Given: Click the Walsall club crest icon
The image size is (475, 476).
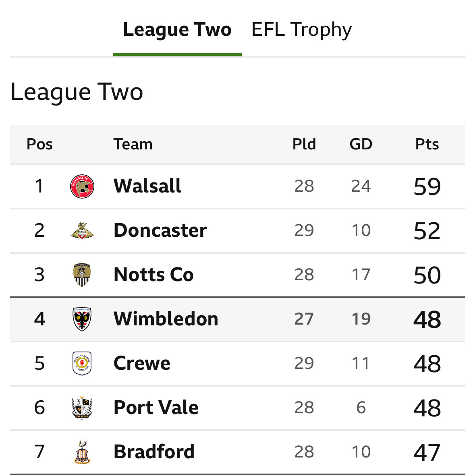Looking at the screenshot, I should pos(82,186).
